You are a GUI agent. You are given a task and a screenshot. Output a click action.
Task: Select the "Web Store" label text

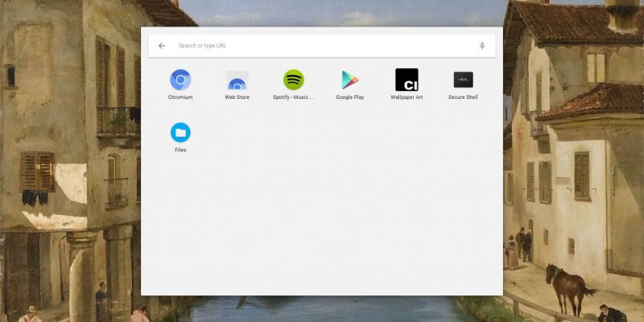click(x=237, y=97)
